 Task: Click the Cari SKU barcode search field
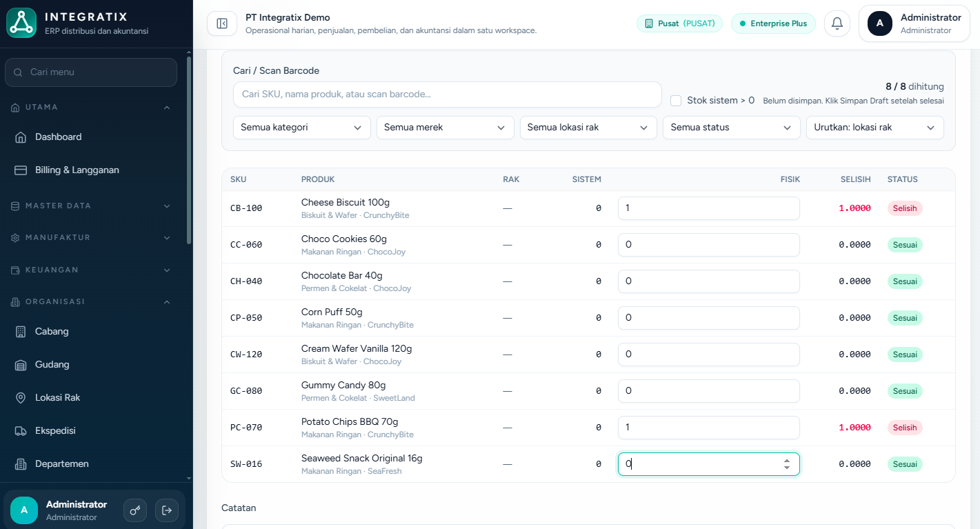[448, 94]
